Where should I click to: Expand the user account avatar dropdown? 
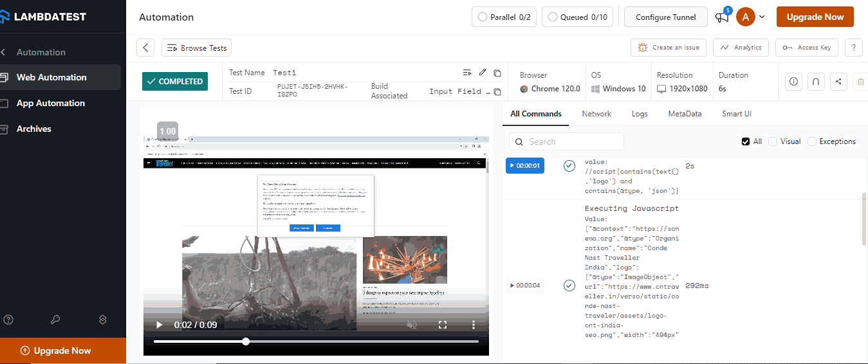point(750,17)
